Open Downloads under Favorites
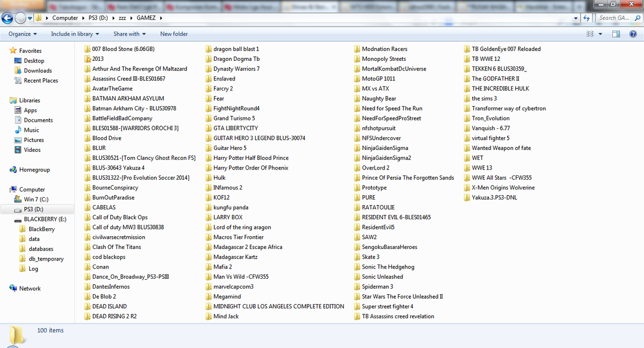The width and height of the screenshot is (644, 348). click(x=38, y=71)
